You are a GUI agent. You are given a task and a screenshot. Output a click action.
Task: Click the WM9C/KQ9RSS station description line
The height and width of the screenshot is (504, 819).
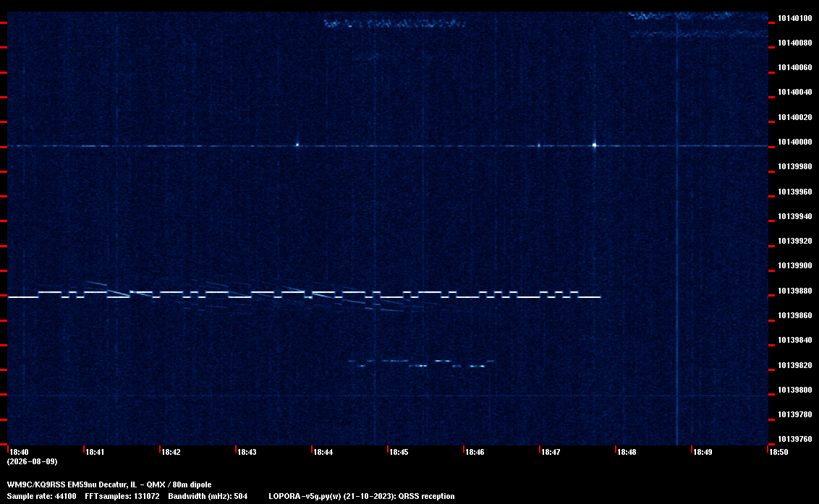[x=109, y=484]
